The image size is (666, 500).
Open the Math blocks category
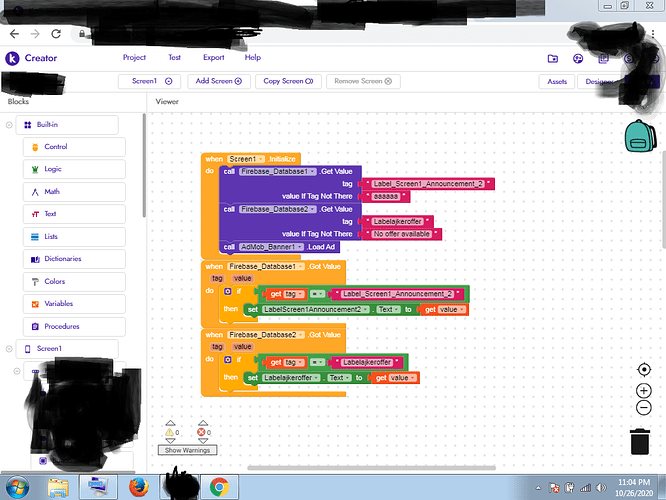pos(74,192)
